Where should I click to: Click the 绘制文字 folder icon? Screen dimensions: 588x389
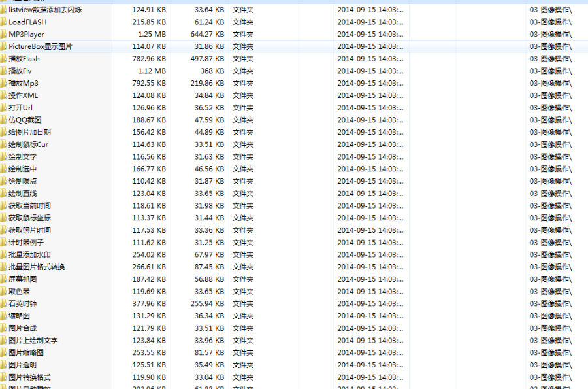click(x=3, y=157)
